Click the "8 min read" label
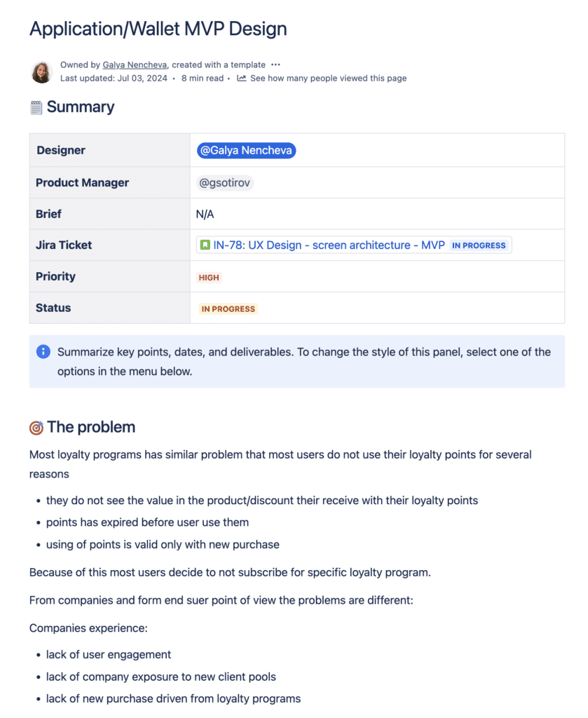 (202, 79)
